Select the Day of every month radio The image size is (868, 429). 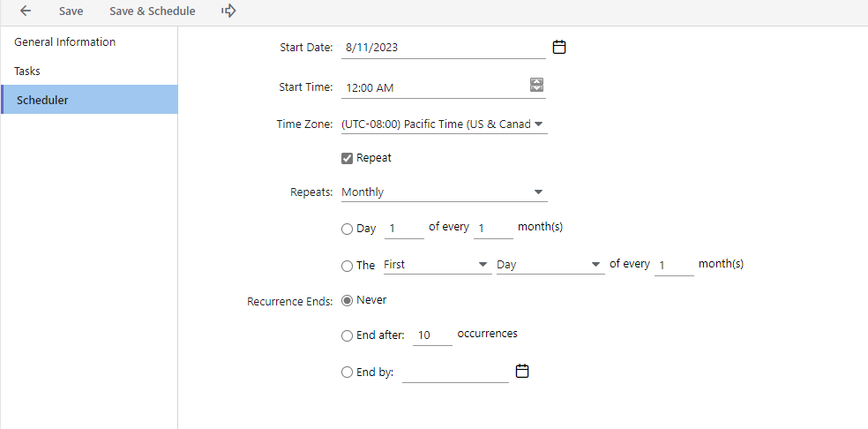347,229
